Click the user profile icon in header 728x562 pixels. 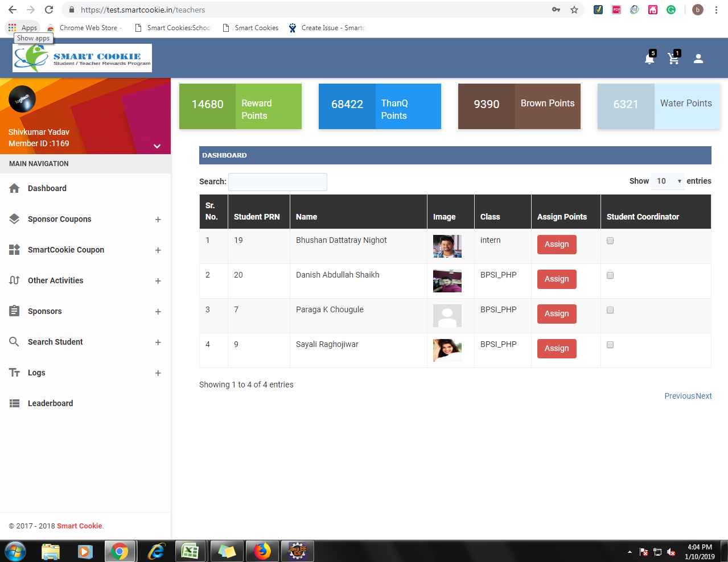coord(698,59)
